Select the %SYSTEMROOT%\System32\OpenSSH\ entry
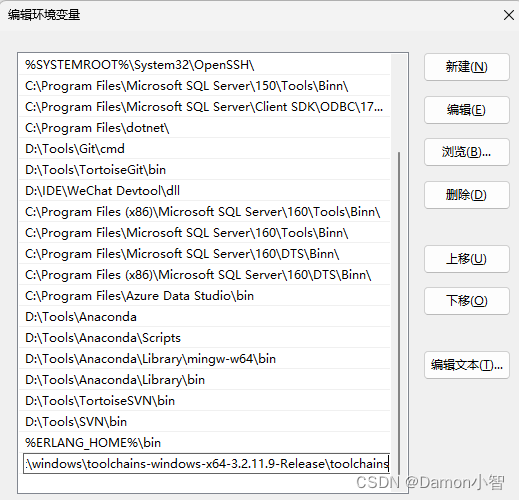The height and width of the screenshot is (500, 519). [204, 65]
